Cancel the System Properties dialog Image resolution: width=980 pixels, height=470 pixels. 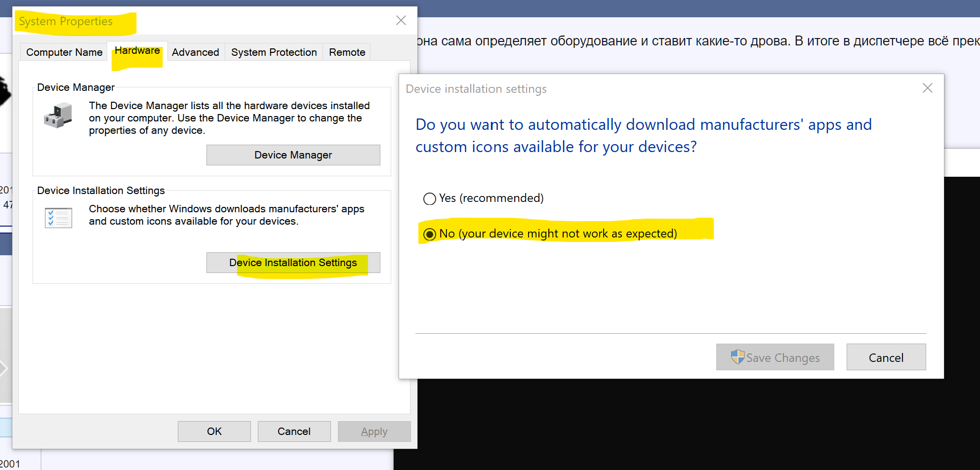coord(294,431)
